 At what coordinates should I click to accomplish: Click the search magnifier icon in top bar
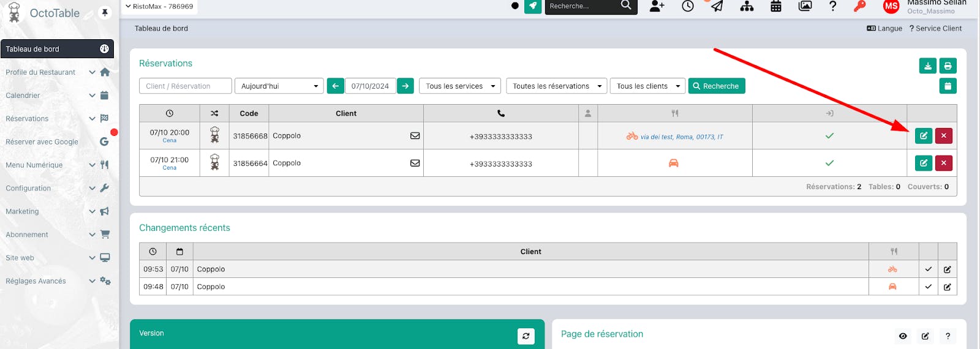tap(626, 6)
